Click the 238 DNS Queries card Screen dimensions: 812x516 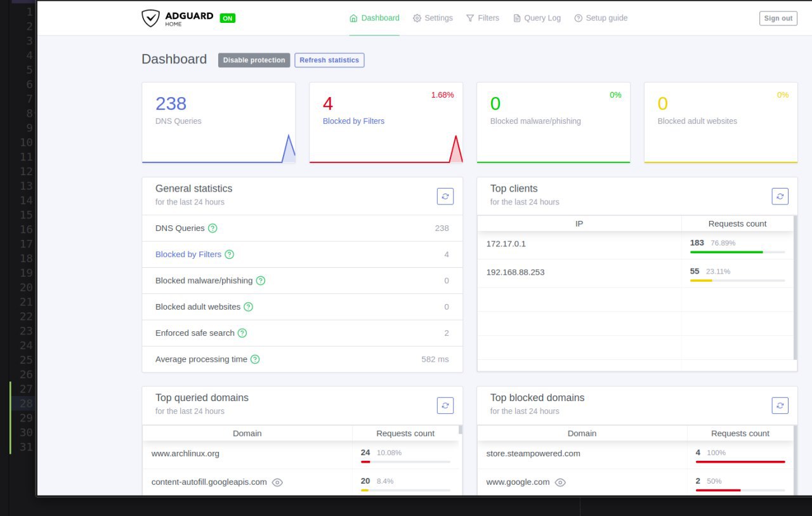pos(219,122)
